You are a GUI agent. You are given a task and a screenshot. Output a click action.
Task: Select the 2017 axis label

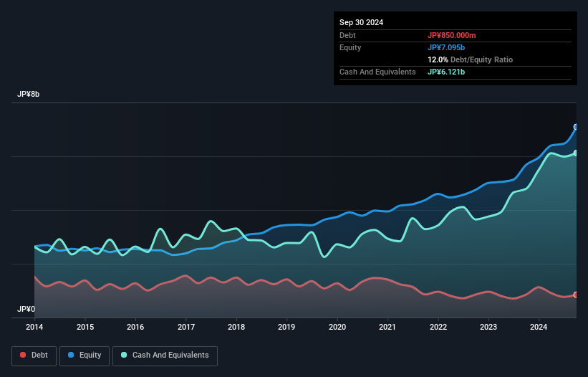tap(186, 327)
